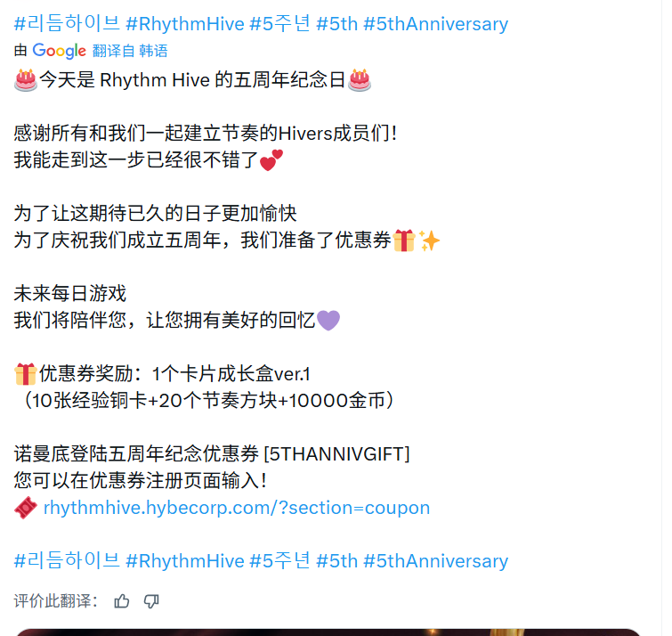
Task: Click the Google logo in translation attribution
Action: point(59,51)
